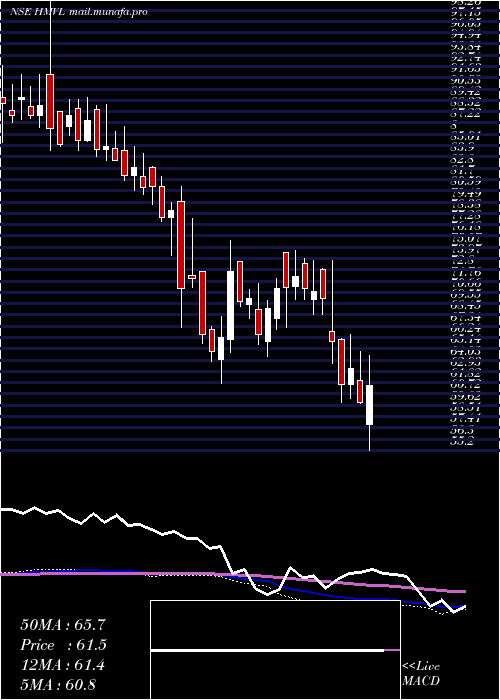Click the last white candlestick on the chart
Viewport: 500px width, 700px height.
(x=370, y=404)
